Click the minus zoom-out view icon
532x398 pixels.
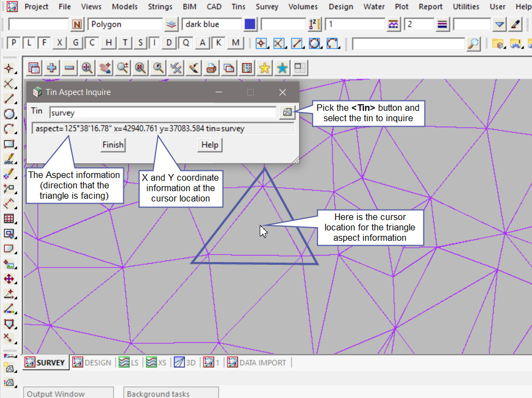69,68
